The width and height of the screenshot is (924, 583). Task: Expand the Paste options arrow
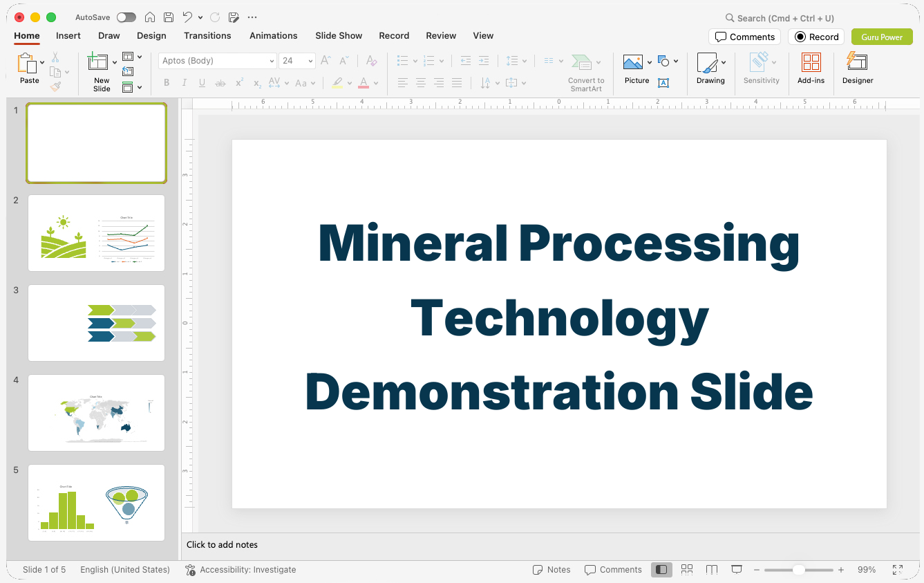(43, 62)
